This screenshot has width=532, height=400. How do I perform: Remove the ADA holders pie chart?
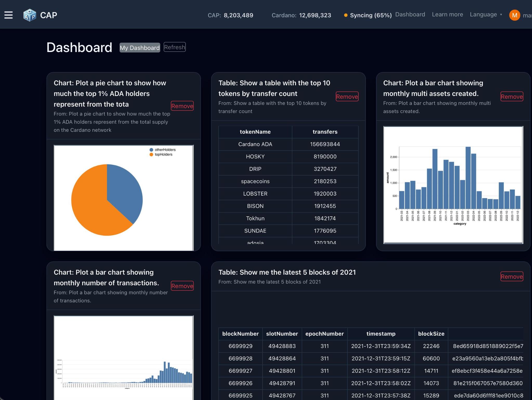[182, 106]
